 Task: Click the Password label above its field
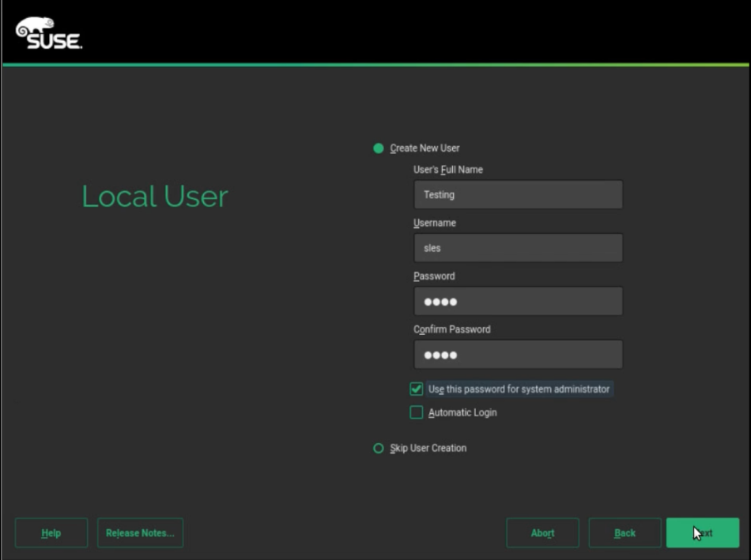pos(434,276)
